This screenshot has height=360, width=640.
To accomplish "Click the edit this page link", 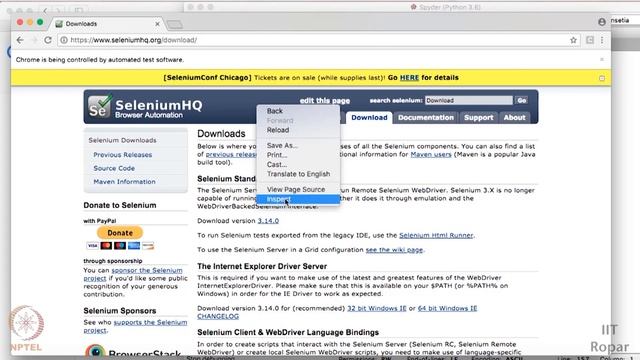I will (324, 101).
